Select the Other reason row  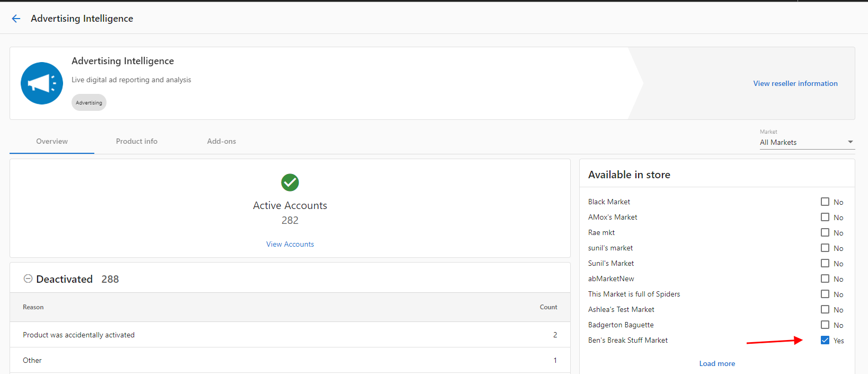tap(290, 360)
